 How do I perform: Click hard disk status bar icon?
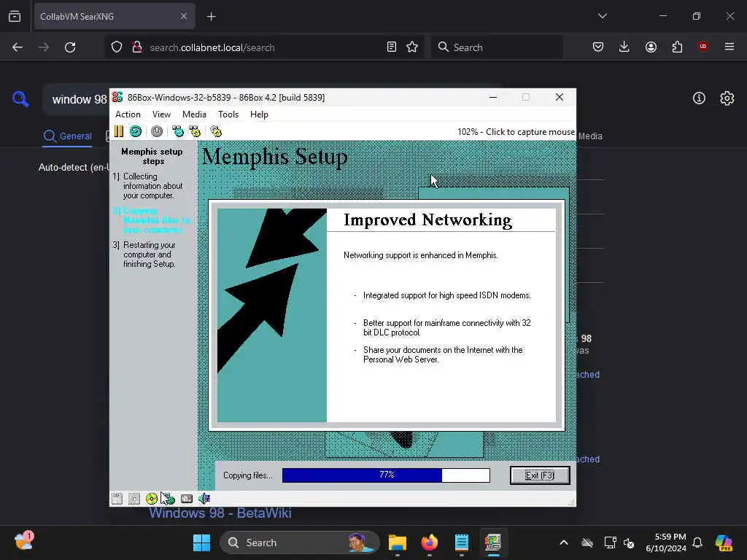pyautogui.click(x=187, y=499)
